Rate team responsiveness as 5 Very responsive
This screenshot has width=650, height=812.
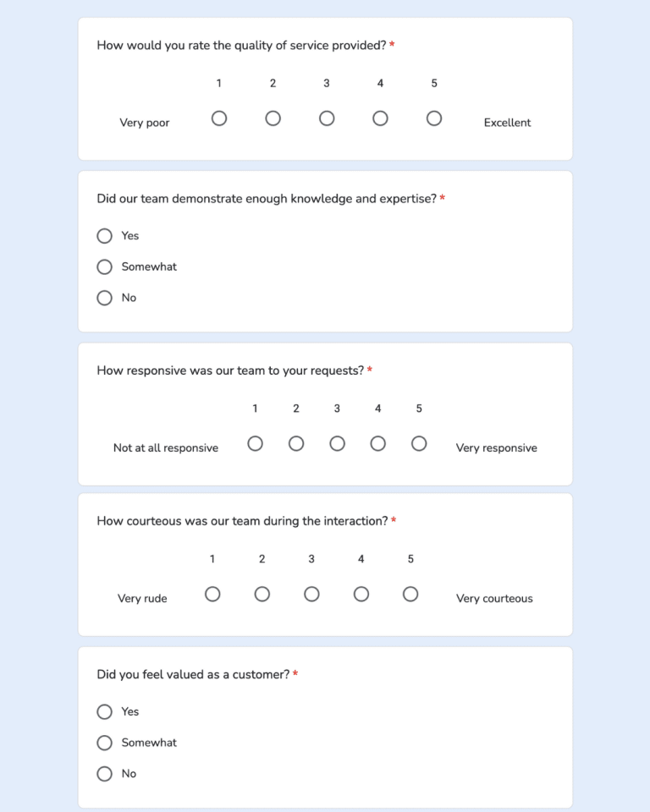(x=418, y=442)
